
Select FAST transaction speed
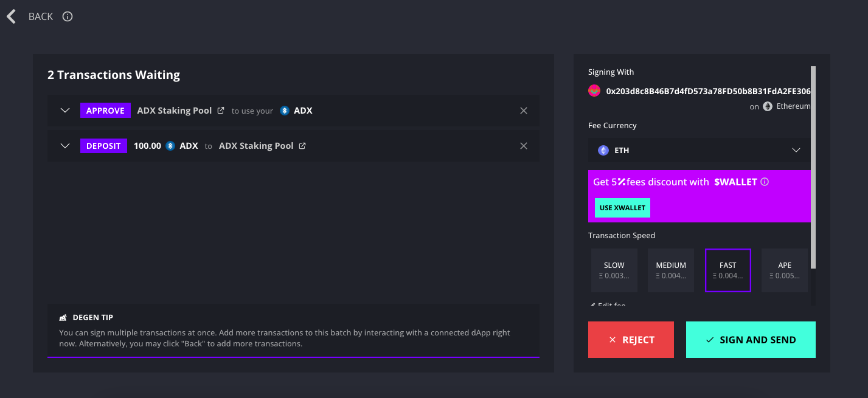(728, 270)
